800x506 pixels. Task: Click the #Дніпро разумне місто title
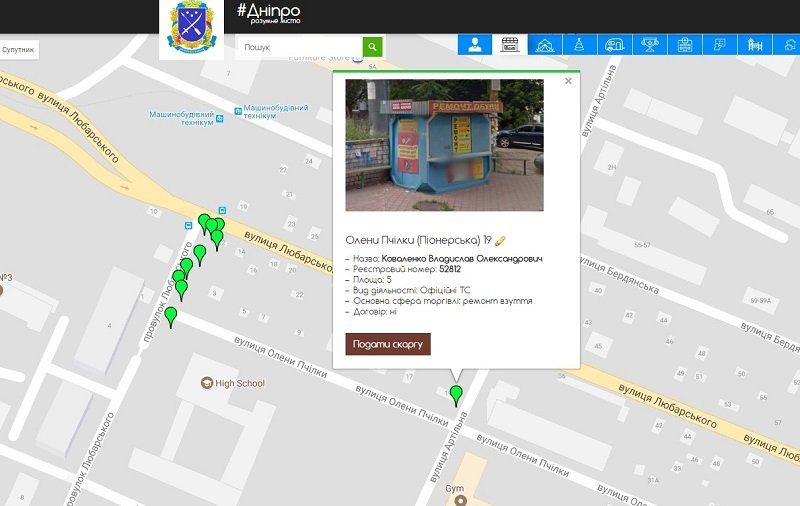point(269,13)
